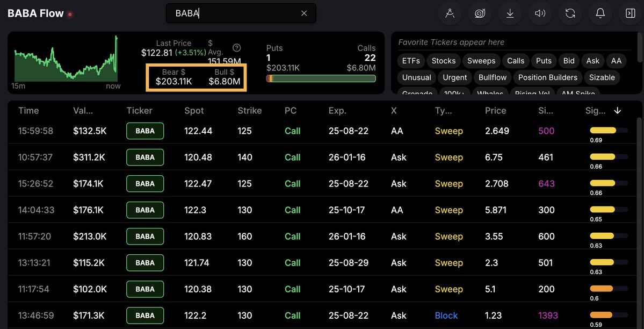Screen dimensions: 644x329
Task: Click the 25-08-29 expiration date
Action: 348,263
